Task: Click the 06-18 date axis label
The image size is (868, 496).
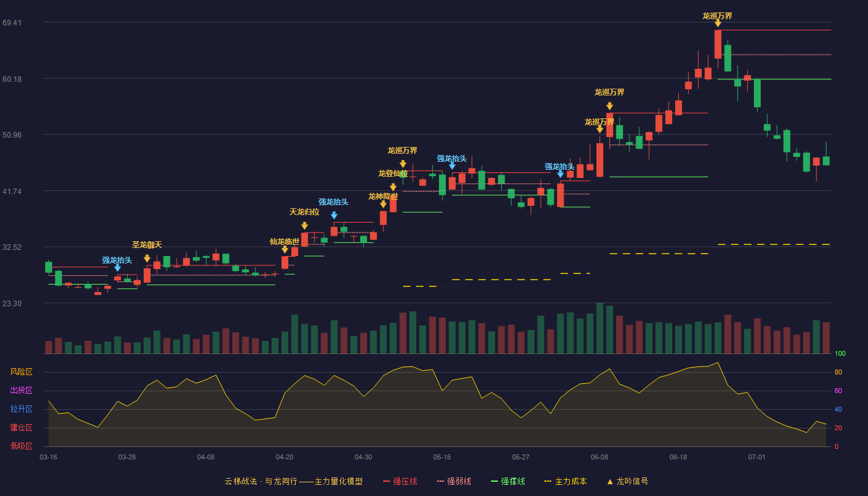Action: tap(678, 457)
